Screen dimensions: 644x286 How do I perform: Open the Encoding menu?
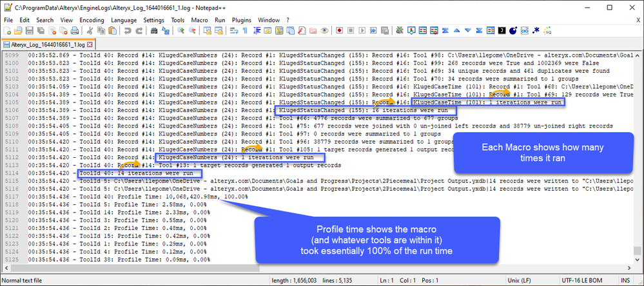pos(92,20)
